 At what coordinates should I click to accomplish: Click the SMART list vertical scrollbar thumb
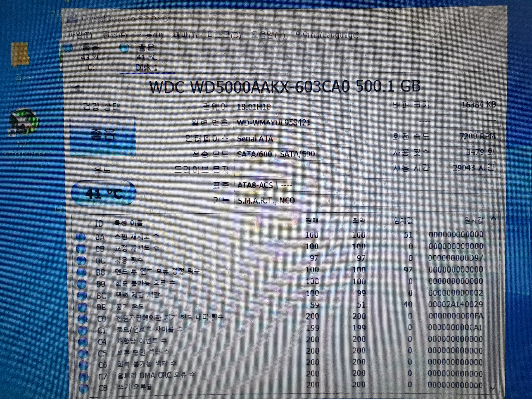tap(493, 327)
